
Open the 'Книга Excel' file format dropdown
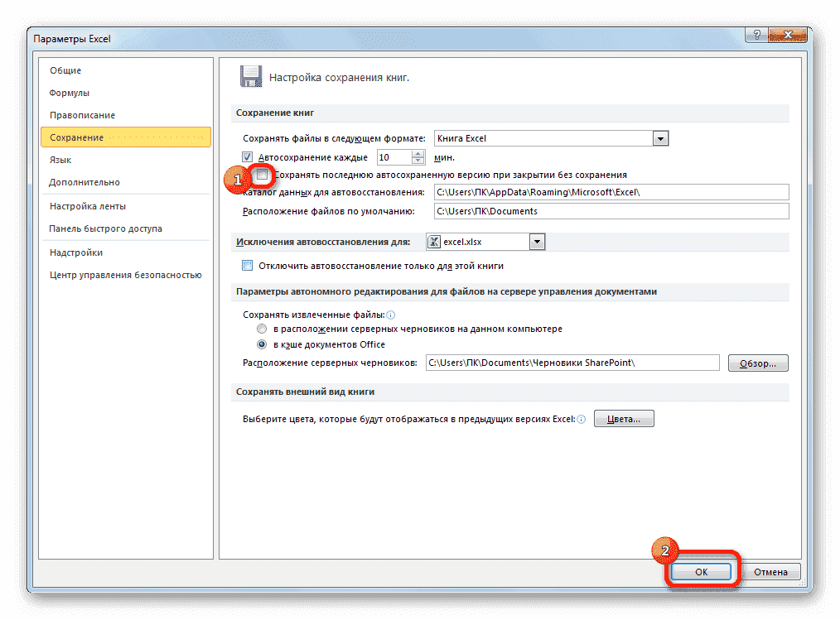coord(660,137)
